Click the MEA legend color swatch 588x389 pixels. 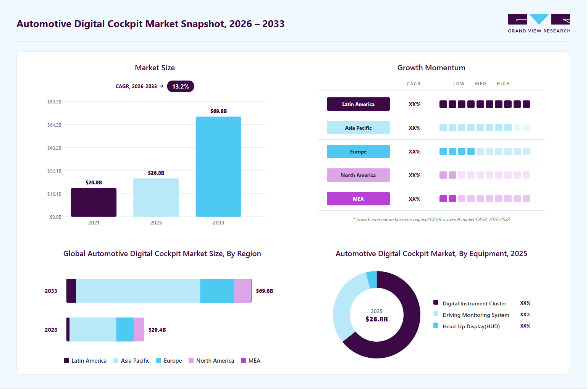pyautogui.click(x=244, y=360)
